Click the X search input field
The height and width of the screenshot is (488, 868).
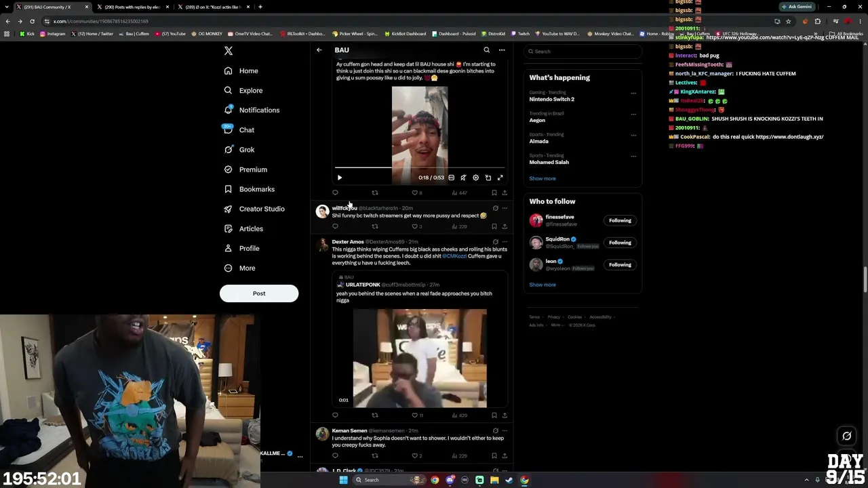[x=583, y=52]
